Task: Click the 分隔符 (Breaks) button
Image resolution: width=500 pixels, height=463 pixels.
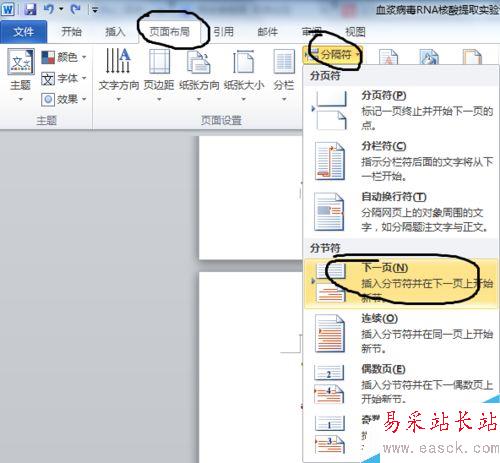Action: coord(332,54)
